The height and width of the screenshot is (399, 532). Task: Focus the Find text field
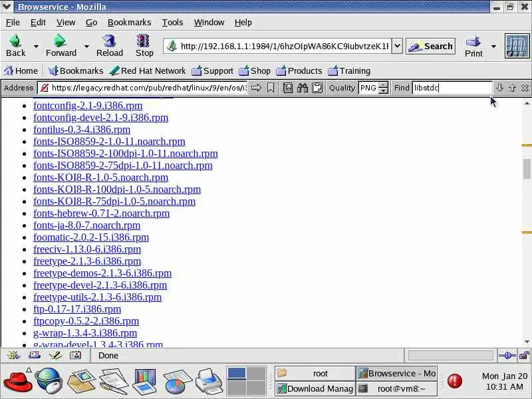coord(452,88)
